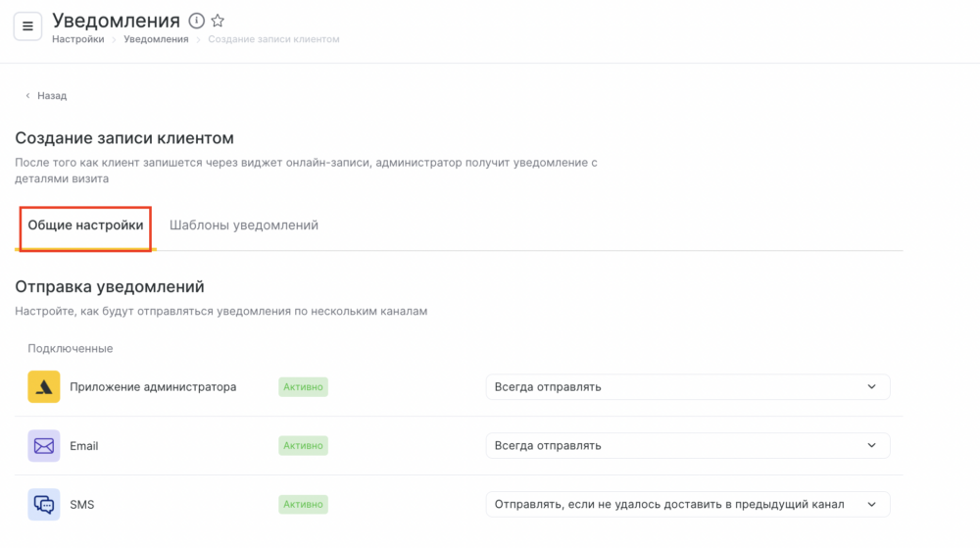Switch to Шаблоны уведомлений tab
The width and height of the screenshot is (980, 548).
[244, 224]
